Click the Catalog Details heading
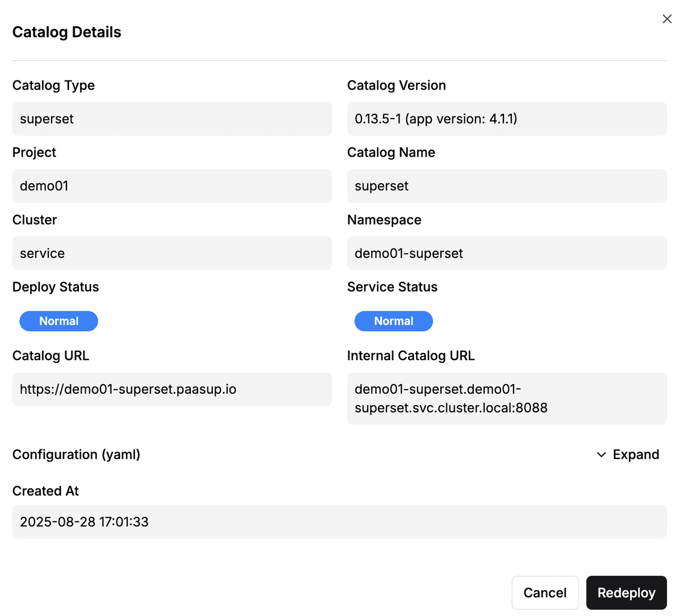 click(x=67, y=32)
